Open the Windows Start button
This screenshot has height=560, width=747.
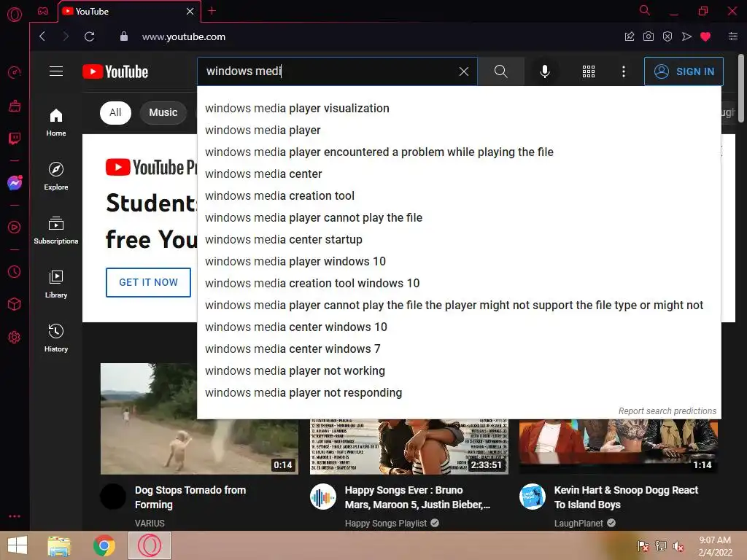pos(18,545)
